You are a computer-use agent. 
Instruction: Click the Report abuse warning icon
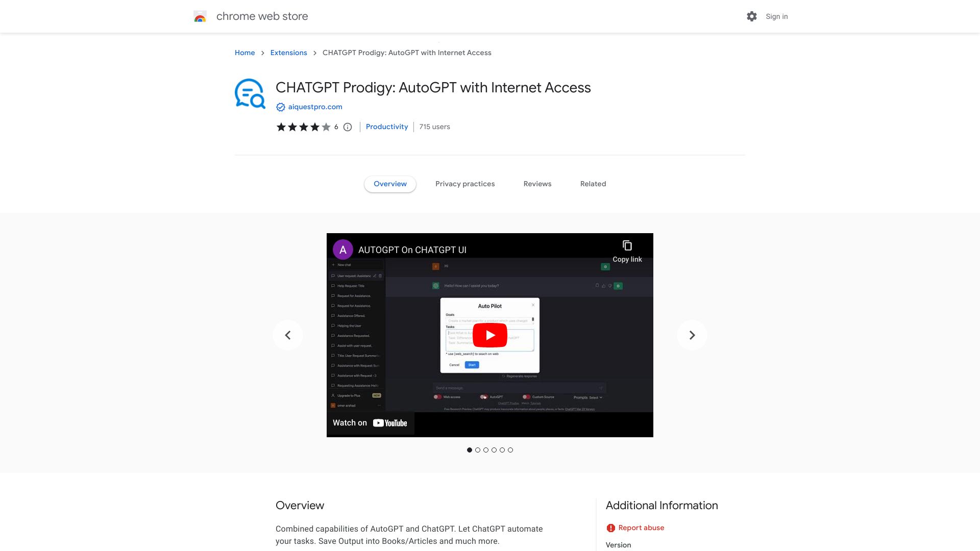(x=610, y=528)
